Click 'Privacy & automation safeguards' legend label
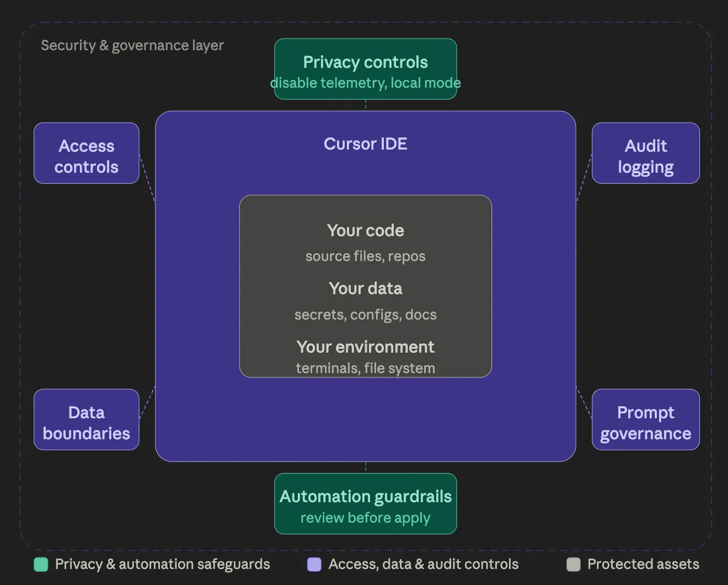This screenshot has width=728, height=585. click(163, 565)
